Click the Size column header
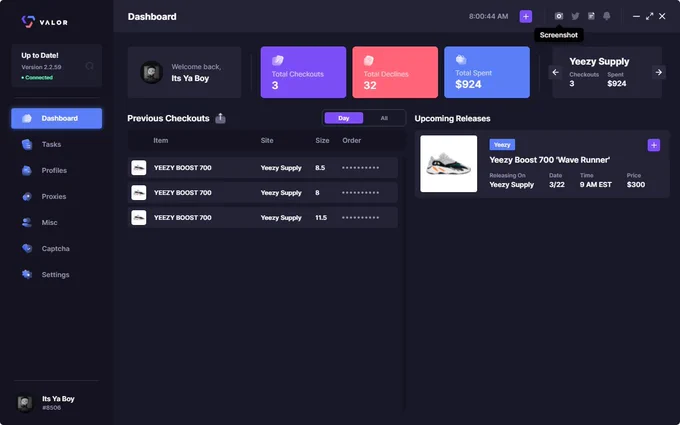Image resolution: width=680 pixels, height=425 pixels. tap(322, 141)
